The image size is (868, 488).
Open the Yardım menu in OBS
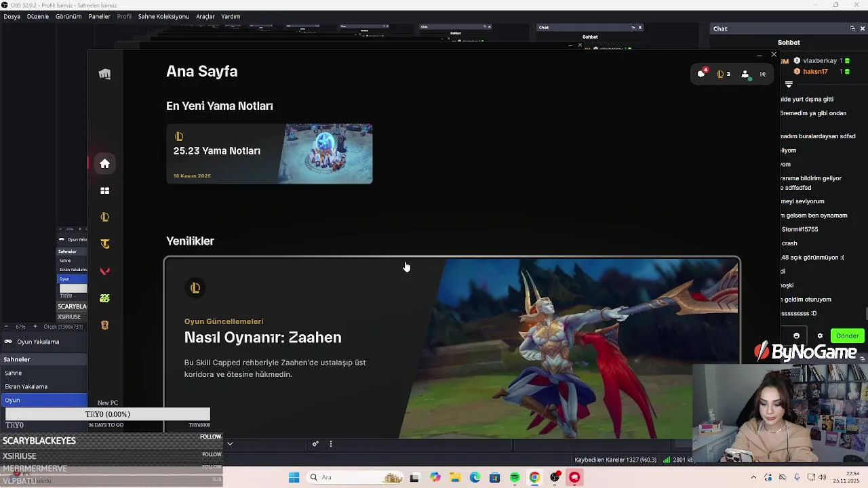231,16
